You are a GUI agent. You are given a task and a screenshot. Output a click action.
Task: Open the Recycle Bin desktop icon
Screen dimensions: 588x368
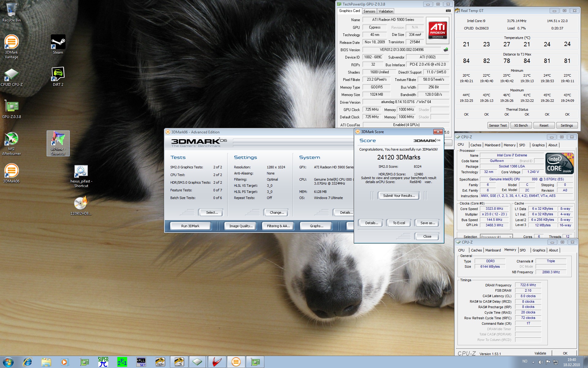pyautogui.click(x=11, y=12)
